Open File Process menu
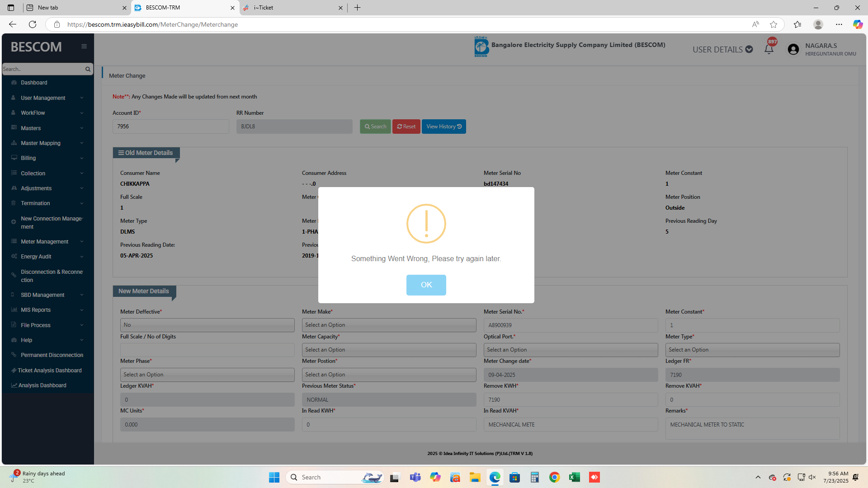868x488 pixels. click(x=48, y=325)
